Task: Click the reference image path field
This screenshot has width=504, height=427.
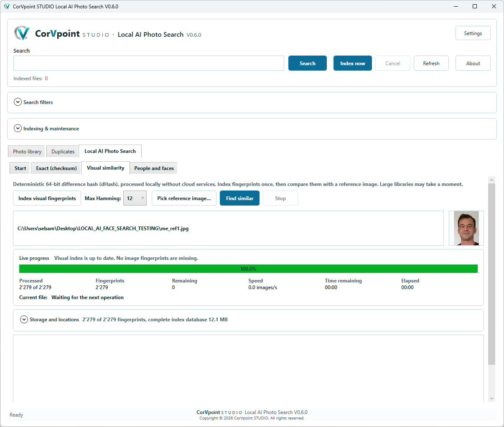Action: [x=228, y=228]
